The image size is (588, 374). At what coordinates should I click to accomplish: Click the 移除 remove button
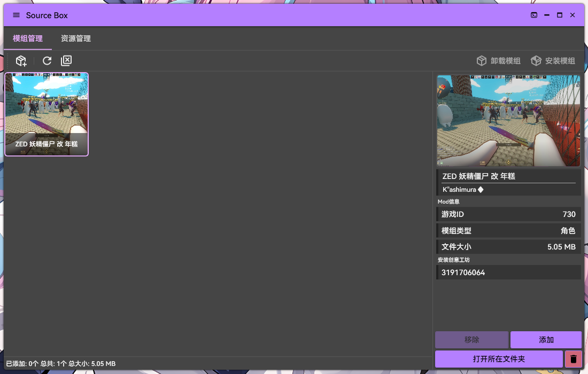pos(472,340)
